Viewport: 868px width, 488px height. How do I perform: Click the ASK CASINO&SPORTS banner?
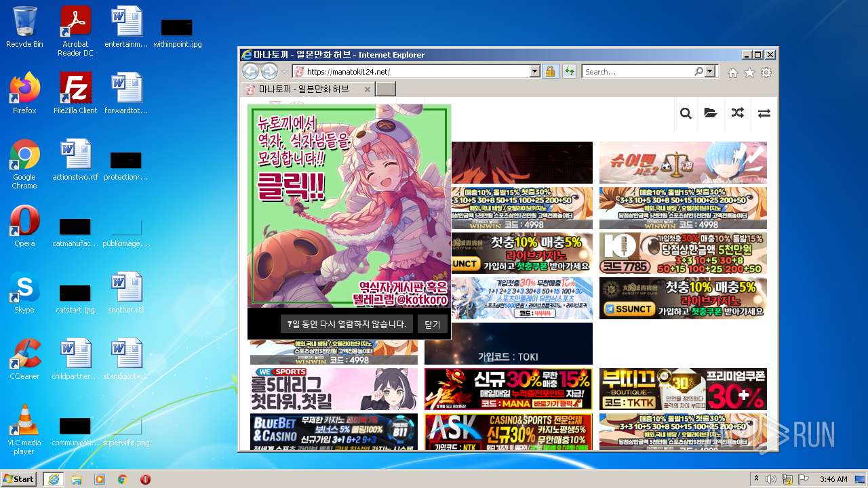(508, 432)
